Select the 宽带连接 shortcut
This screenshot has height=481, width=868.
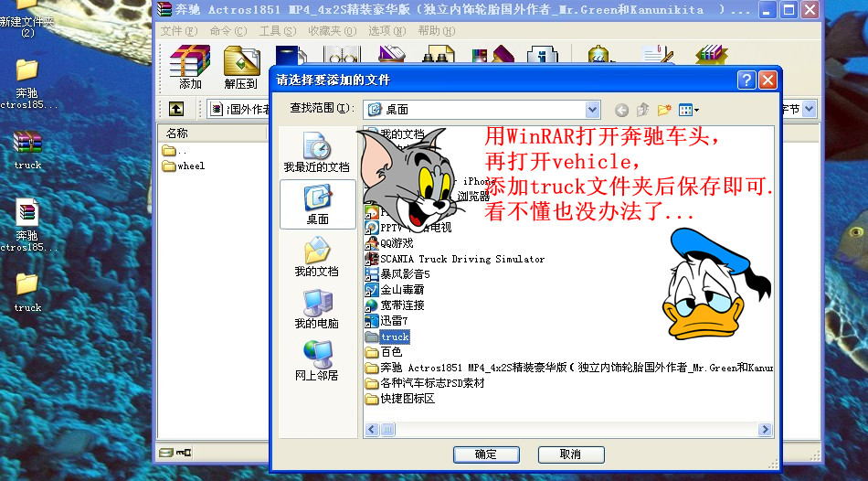[x=395, y=305]
